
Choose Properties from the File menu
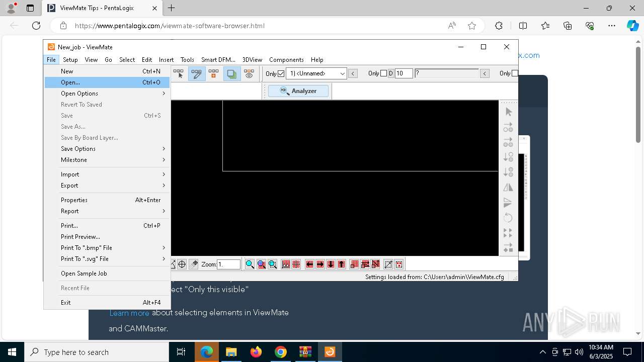pos(107,200)
